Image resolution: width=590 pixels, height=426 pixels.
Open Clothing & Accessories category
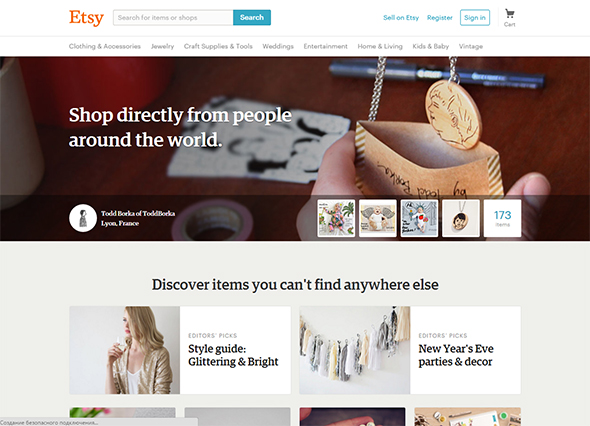[105, 46]
